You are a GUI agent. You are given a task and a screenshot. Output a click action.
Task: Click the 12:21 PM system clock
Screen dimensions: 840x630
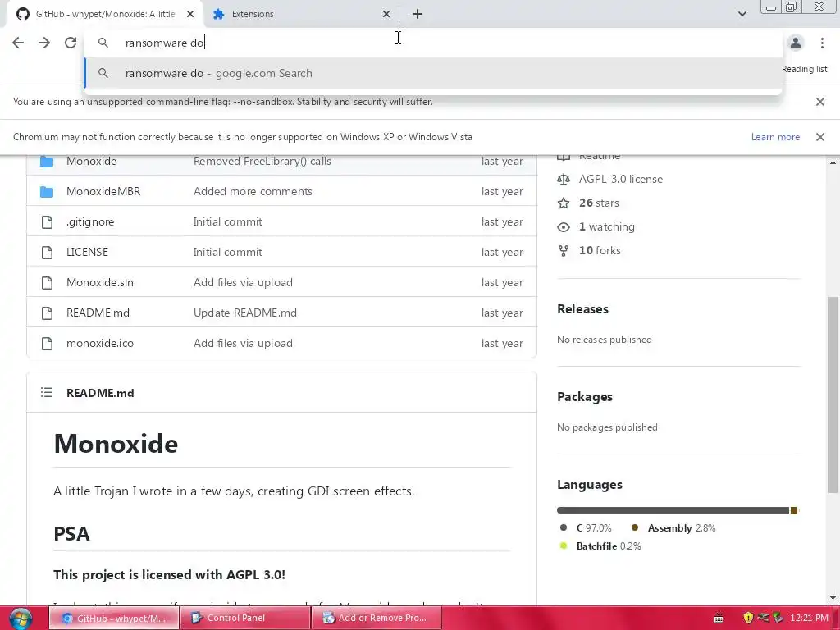tap(809, 619)
